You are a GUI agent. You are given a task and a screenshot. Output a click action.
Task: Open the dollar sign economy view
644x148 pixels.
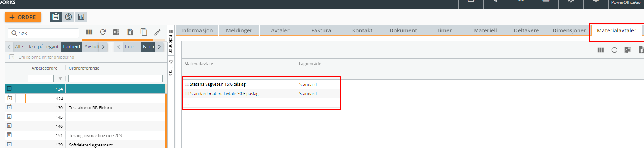(68, 17)
